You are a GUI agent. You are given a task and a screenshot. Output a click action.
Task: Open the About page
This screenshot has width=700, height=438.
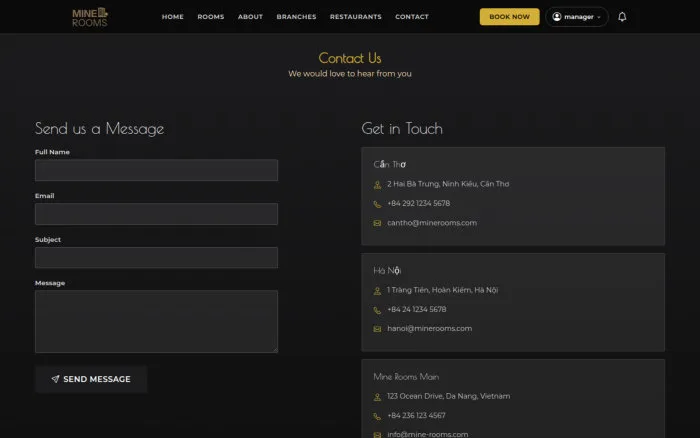pos(250,17)
